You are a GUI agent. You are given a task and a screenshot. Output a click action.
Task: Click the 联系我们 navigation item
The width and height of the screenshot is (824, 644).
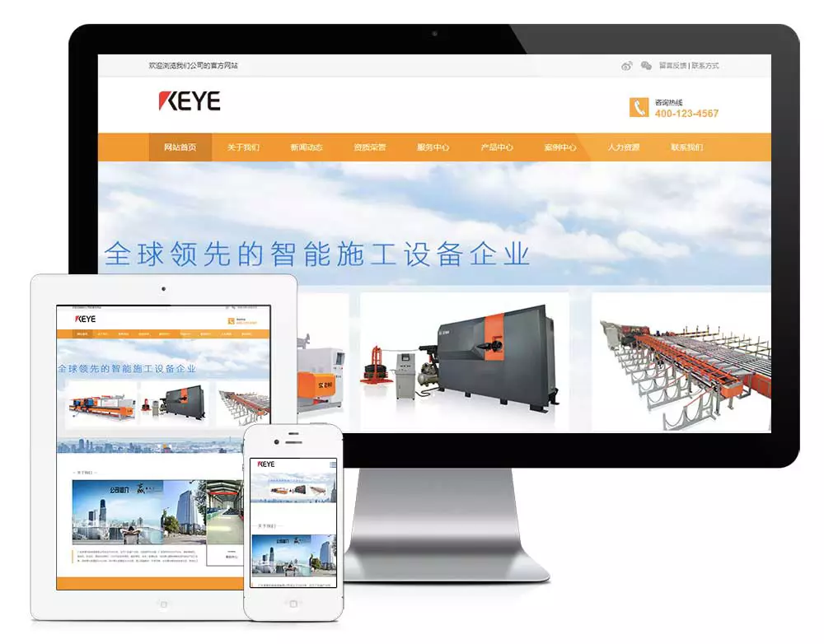tap(687, 147)
